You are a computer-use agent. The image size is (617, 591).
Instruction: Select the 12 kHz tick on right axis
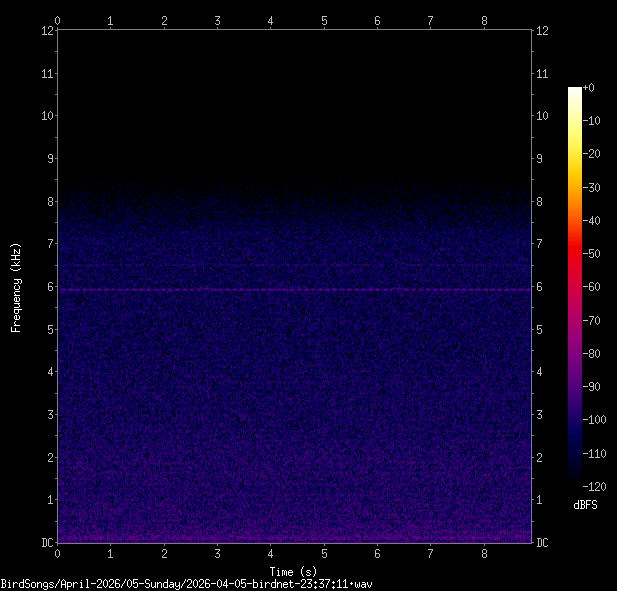tap(543, 31)
